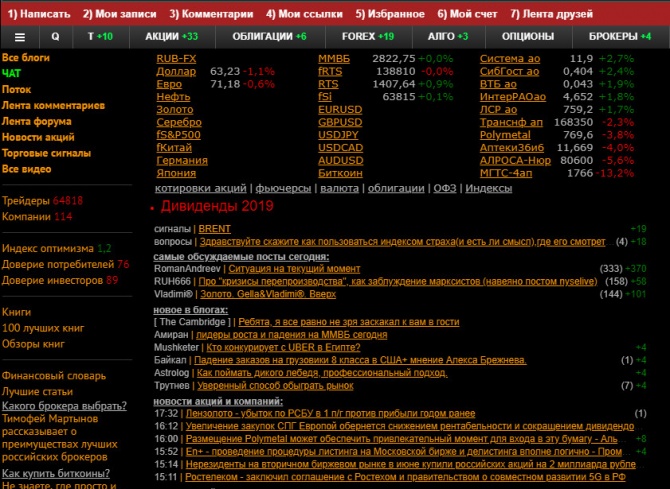Open 'Мой счет' top menu item
This screenshot has width=670, height=489.
coord(467,14)
